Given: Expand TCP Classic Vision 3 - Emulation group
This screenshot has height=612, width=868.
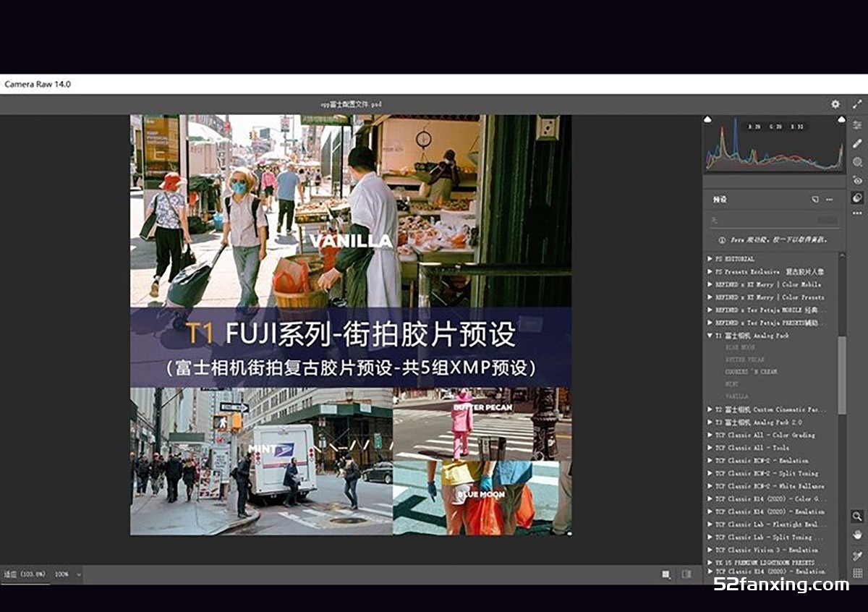Looking at the screenshot, I should click(x=710, y=550).
